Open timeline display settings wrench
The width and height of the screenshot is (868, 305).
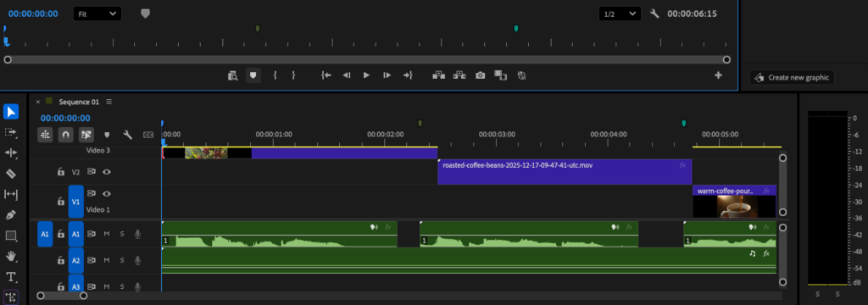[127, 135]
